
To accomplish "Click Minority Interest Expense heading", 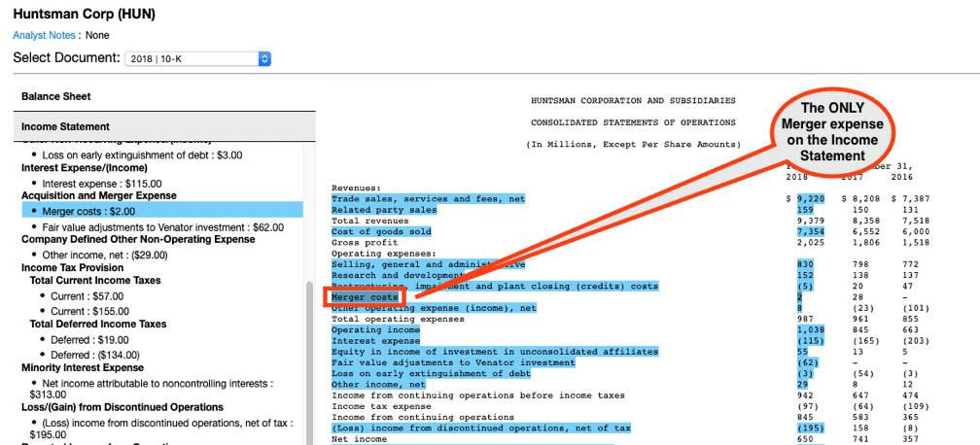I will (83, 367).
